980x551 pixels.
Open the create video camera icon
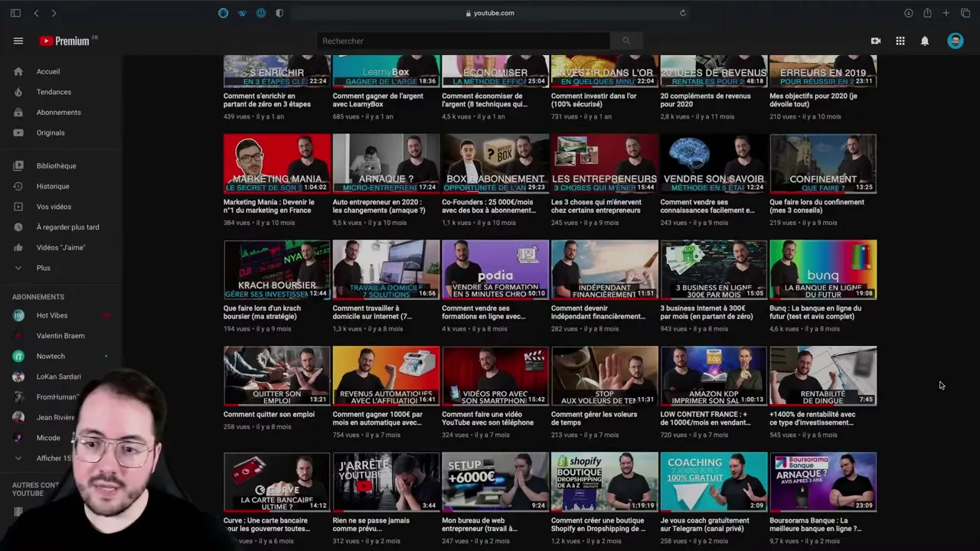(x=876, y=41)
